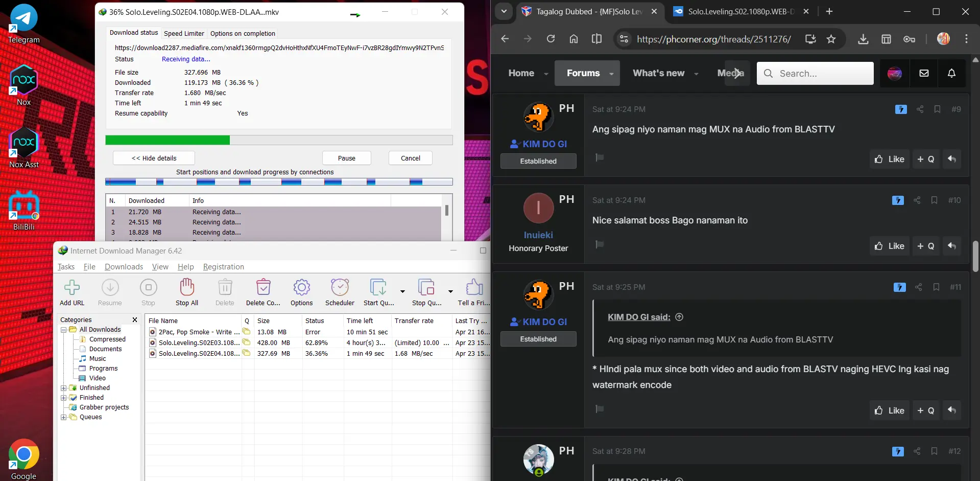Click the green download progress bar
Viewport: 980px width, 481px height.
[x=279, y=140]
